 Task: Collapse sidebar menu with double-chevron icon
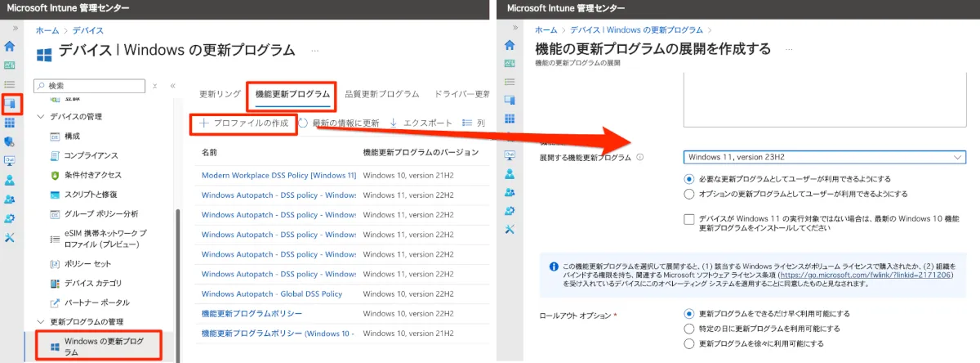(173, 85)
